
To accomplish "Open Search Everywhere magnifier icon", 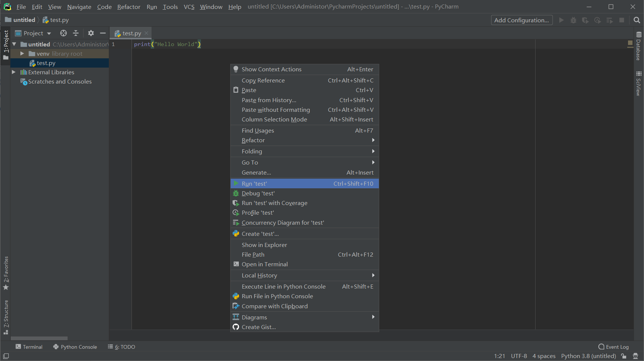I will tap(637, 20).
